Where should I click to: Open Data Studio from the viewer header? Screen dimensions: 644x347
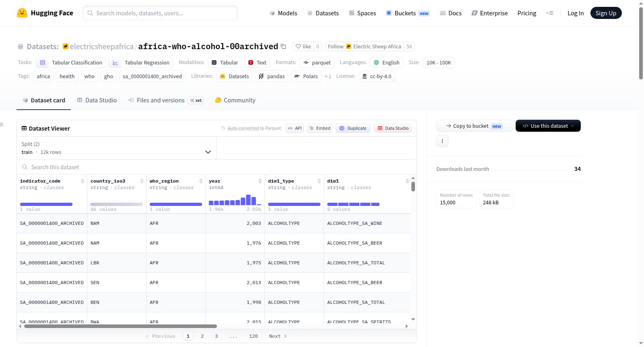pos(393,128)
